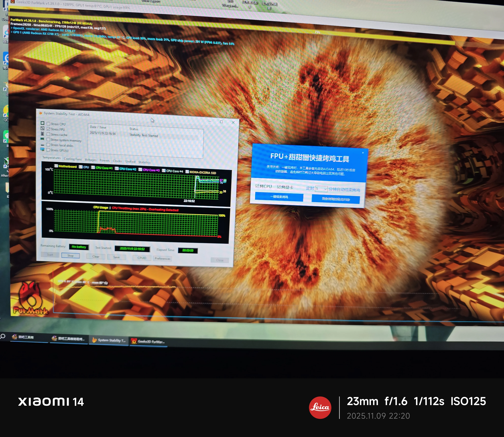The width and height of the screenshot is (504, 437).
Task: Click the Stress CPU chip icon
Action: 42,123
